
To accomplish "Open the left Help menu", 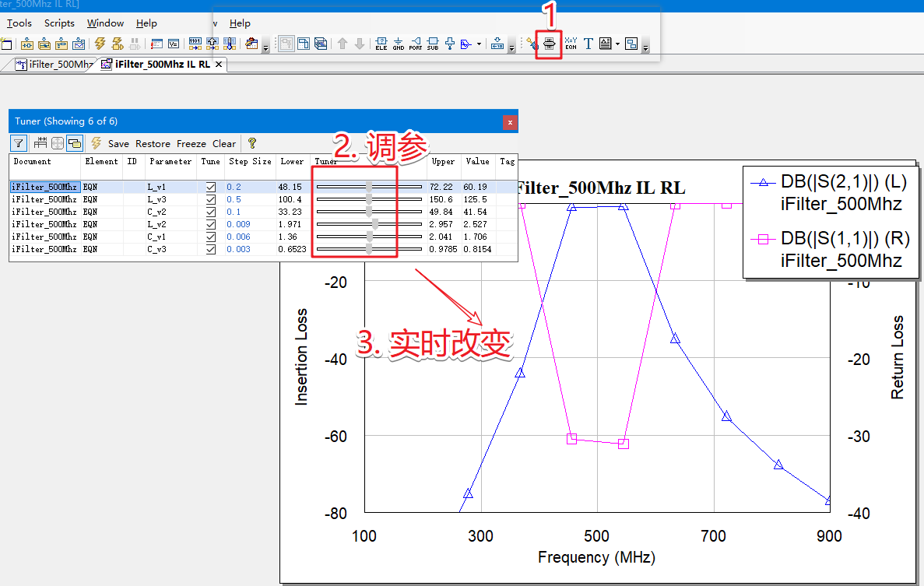I will (146, 23).
